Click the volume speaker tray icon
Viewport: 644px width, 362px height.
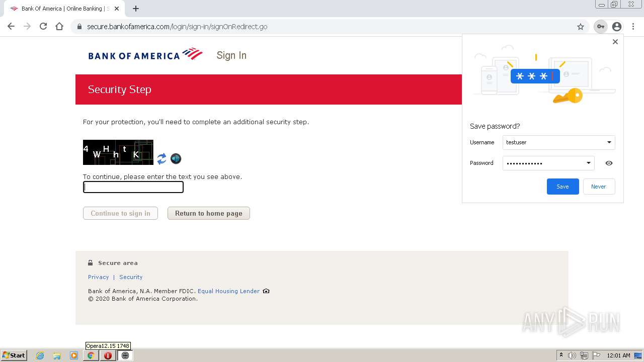(x=572, y=355)
